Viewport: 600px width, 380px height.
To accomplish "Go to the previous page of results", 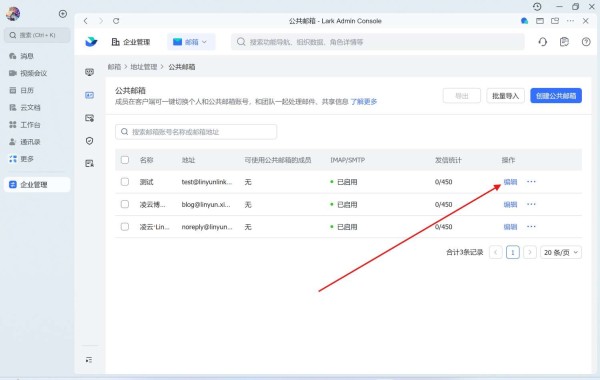I will [x=496, y=252].
